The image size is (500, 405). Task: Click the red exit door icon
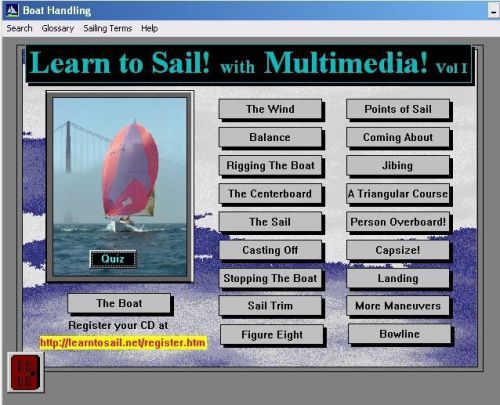point(25,372)
